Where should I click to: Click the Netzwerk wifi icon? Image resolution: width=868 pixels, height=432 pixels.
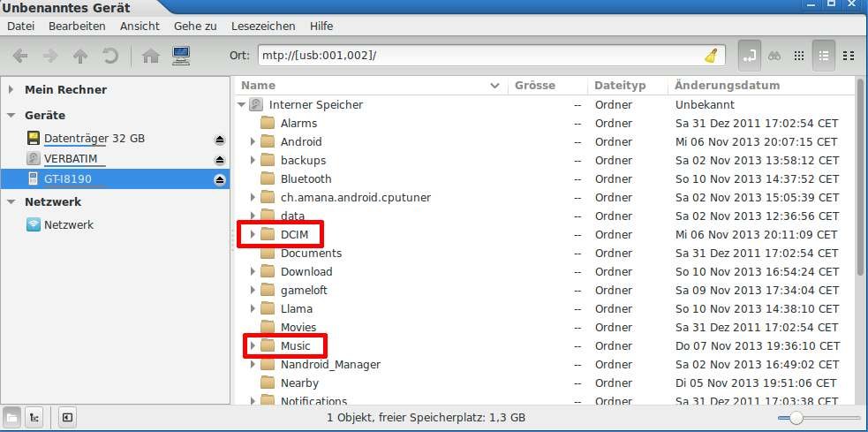pos(34,225)
